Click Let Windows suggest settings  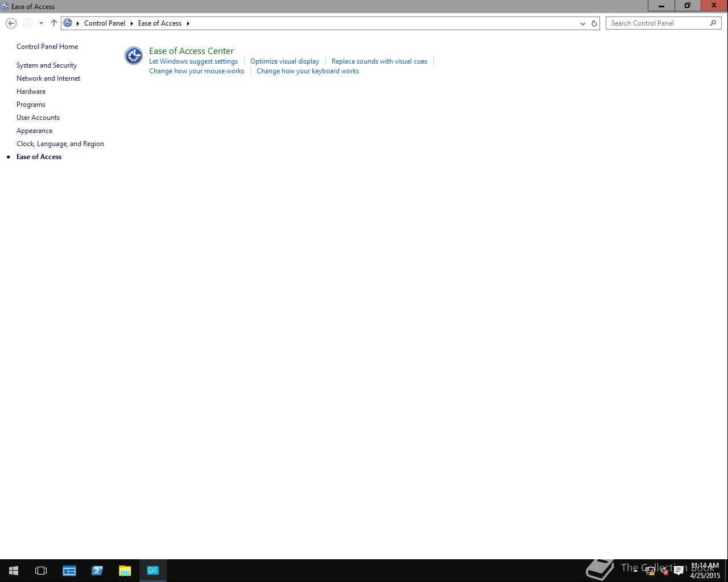tap(193, 61)
